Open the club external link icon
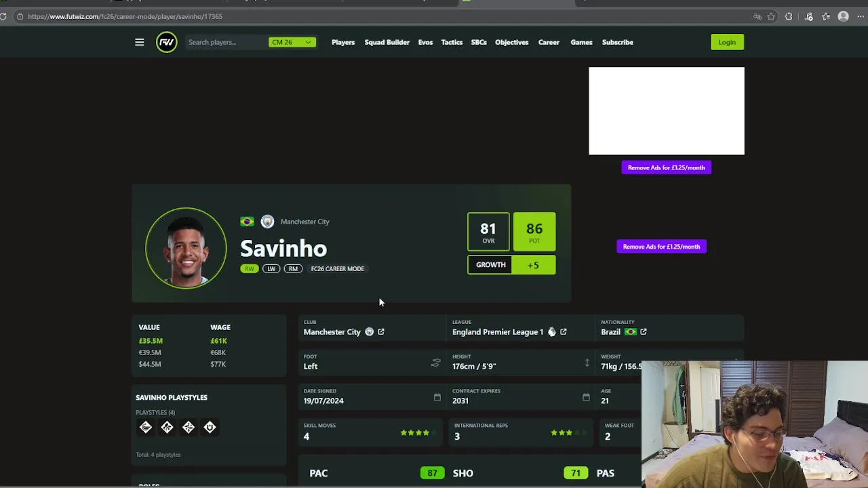This screenshot has height=488, width=868. pos(381,332)
